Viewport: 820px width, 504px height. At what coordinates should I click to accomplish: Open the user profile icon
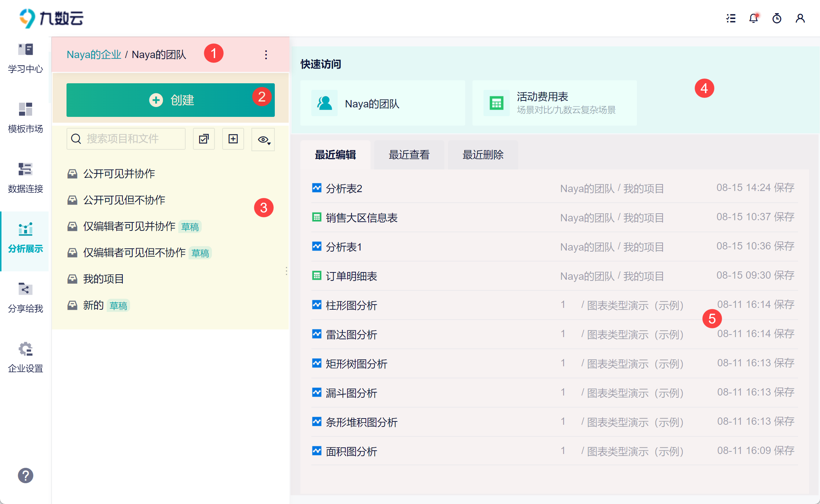coord(800,18)
